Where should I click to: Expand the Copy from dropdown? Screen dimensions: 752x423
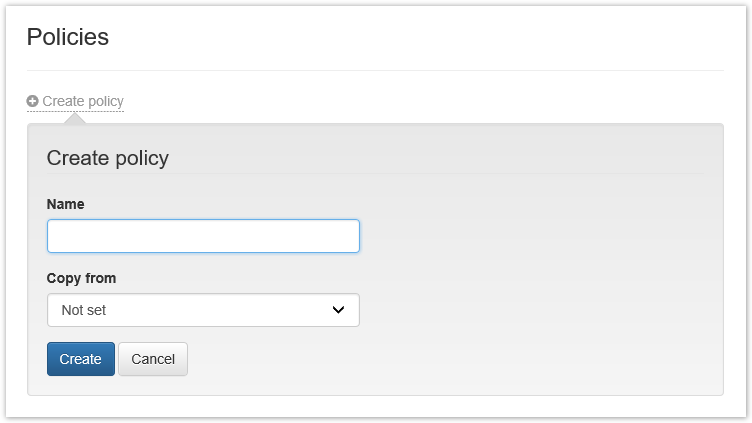tap(203, 310)
